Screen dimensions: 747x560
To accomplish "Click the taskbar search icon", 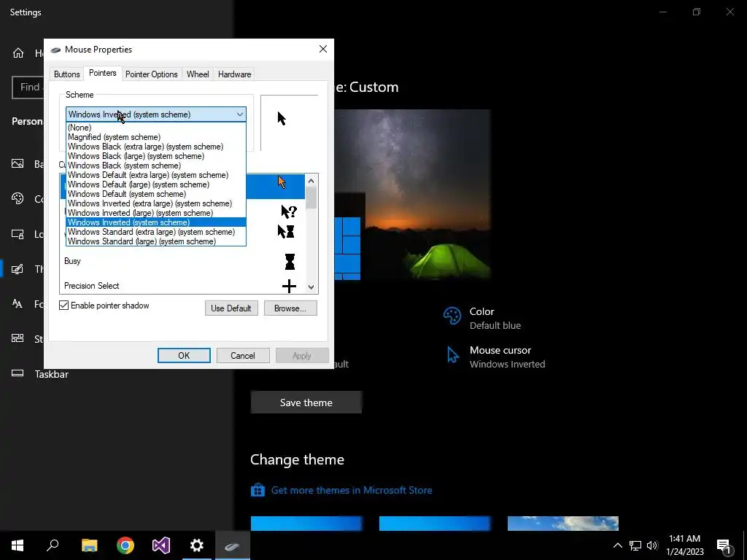I will [x=53, y=545].
